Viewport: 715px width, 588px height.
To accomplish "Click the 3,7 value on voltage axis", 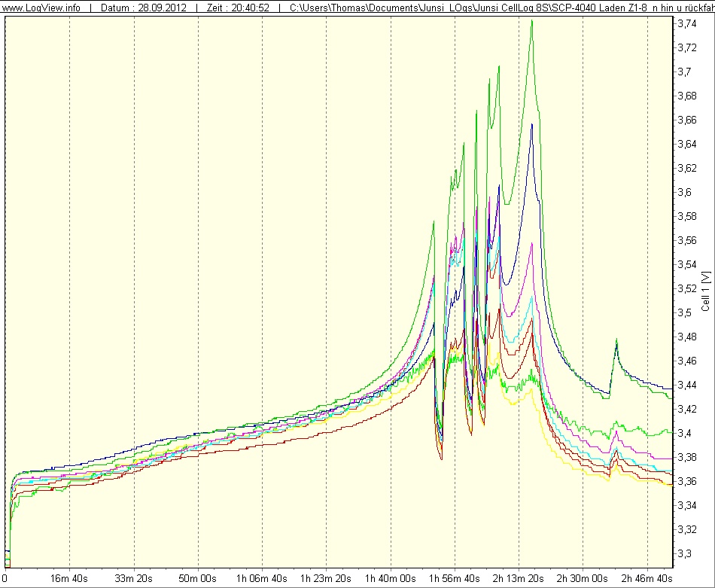I will tap(686, 72).
